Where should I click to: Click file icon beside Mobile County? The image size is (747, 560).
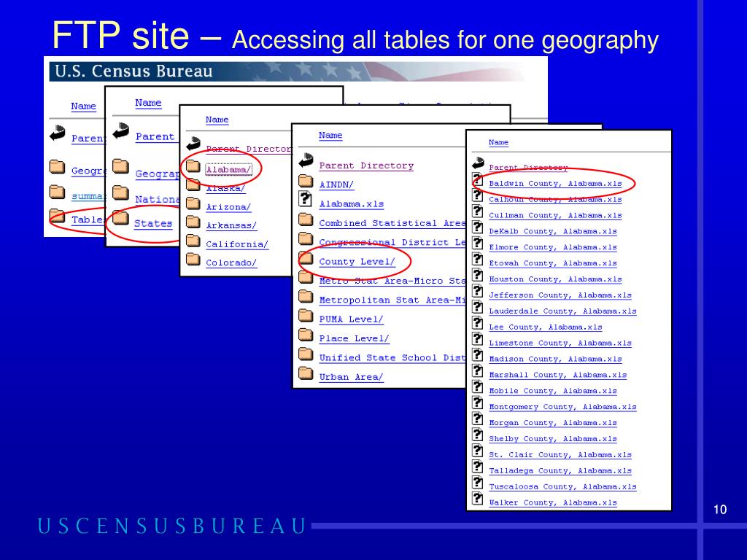477,386
